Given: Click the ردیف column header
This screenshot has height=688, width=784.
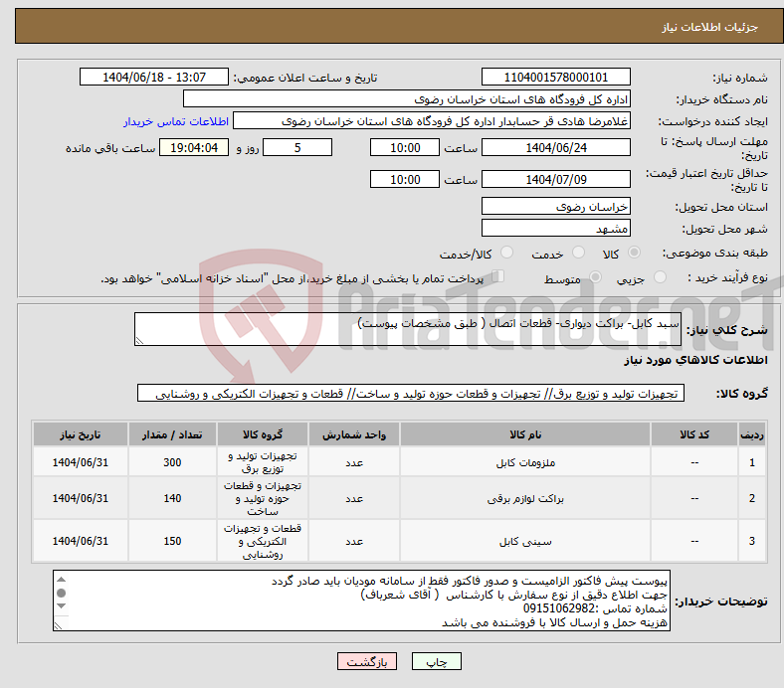Looking at the screenshot, I should coord(751,434).
